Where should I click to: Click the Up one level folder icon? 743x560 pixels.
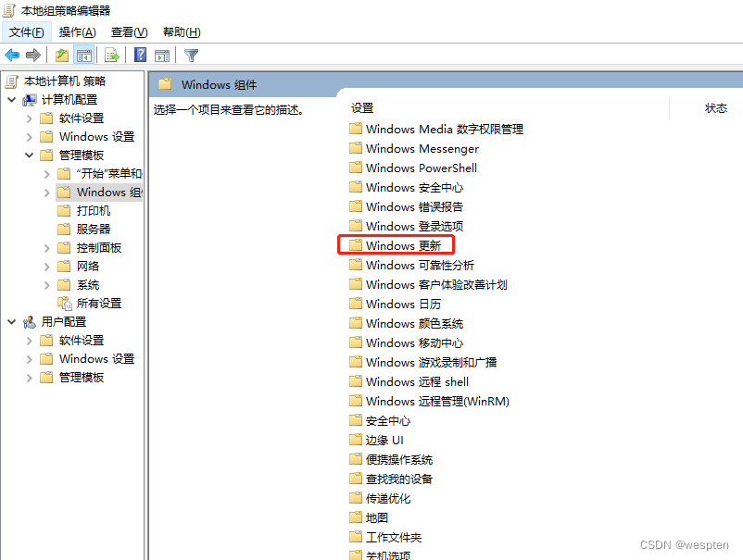coord(62,56)
